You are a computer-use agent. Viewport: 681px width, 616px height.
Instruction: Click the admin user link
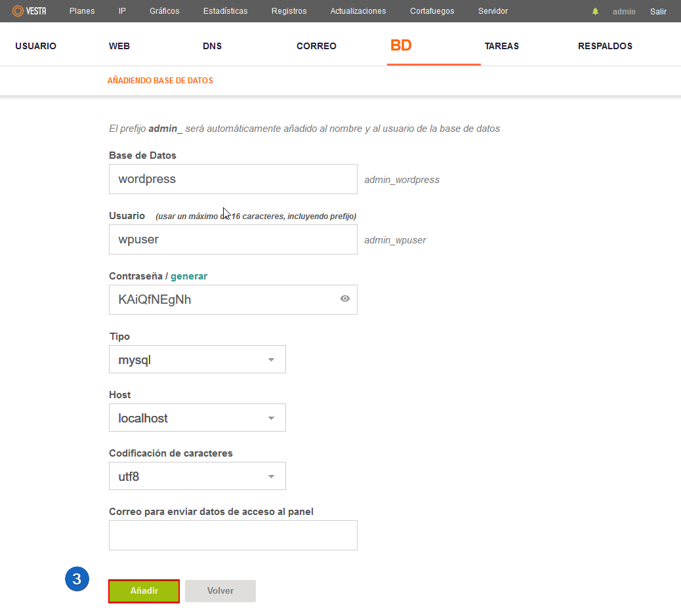(624, 11)
